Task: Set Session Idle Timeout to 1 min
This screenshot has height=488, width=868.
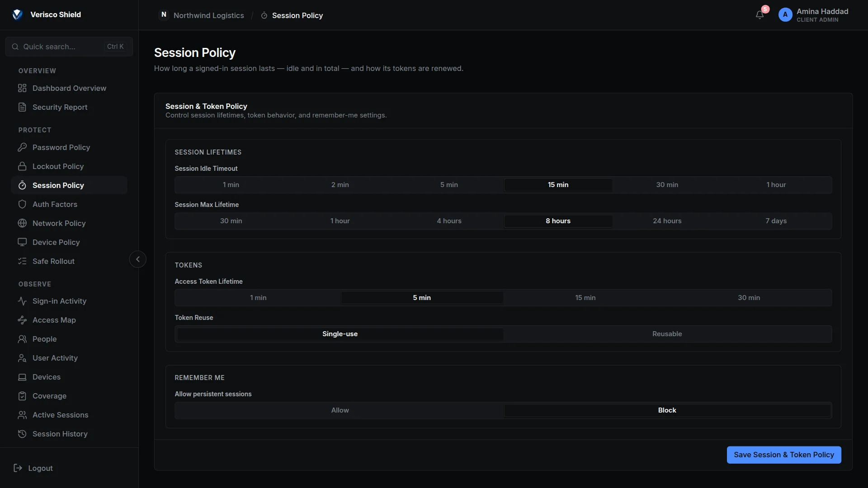Action: click(x=231, y=185)
